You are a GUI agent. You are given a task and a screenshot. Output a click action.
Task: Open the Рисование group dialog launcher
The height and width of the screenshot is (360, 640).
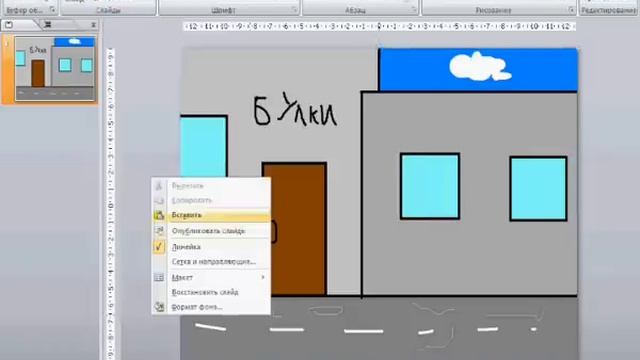[571, 10]
